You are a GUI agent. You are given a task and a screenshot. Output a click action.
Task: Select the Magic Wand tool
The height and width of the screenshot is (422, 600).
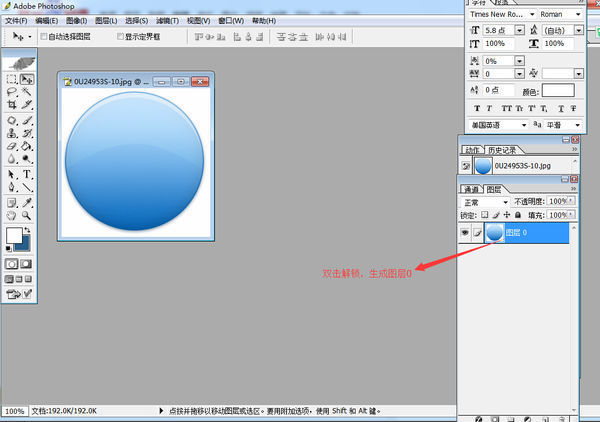[27, 91]
